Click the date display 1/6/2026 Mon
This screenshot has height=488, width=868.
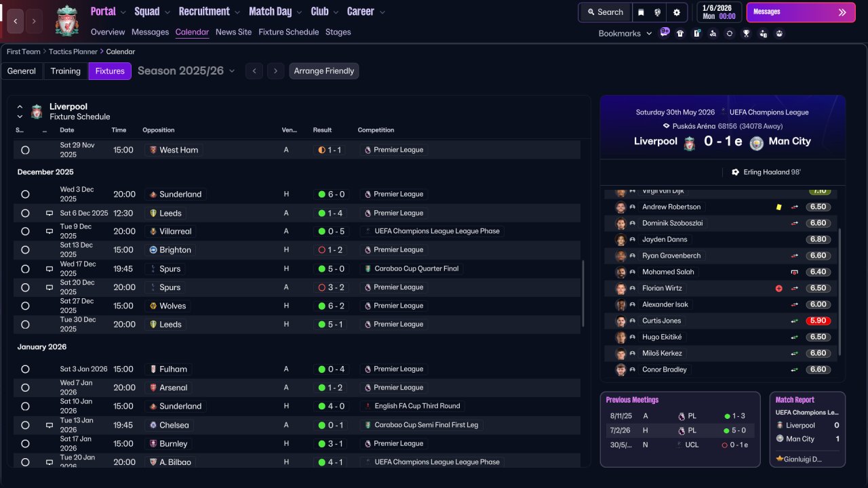(x=718, y=12)
